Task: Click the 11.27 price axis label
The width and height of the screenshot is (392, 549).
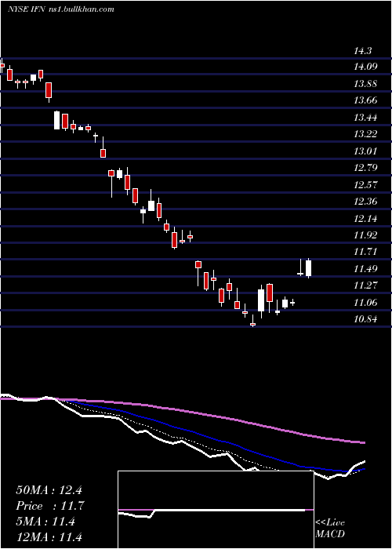Action: (365, 285)
